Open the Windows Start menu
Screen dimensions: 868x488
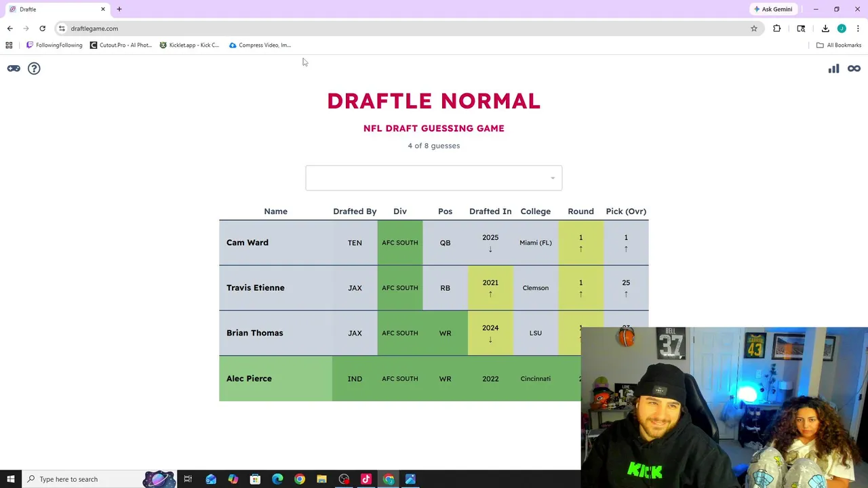pos(10,479)
